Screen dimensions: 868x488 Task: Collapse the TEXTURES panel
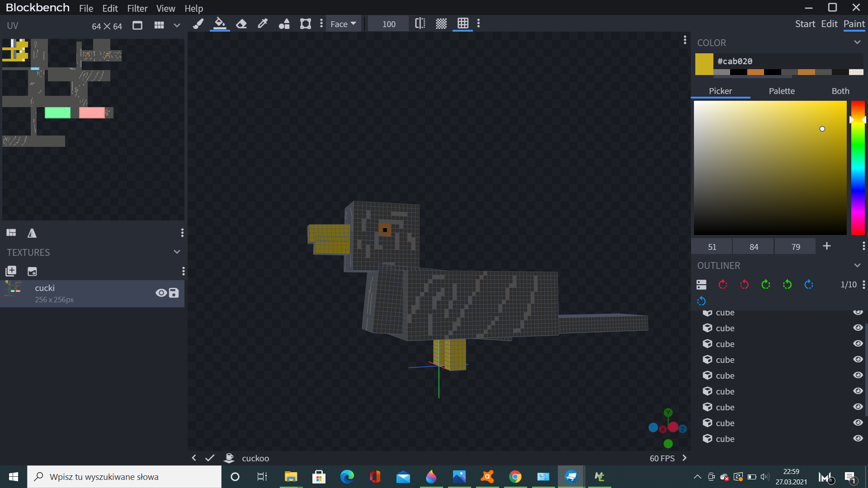point(177,252)
